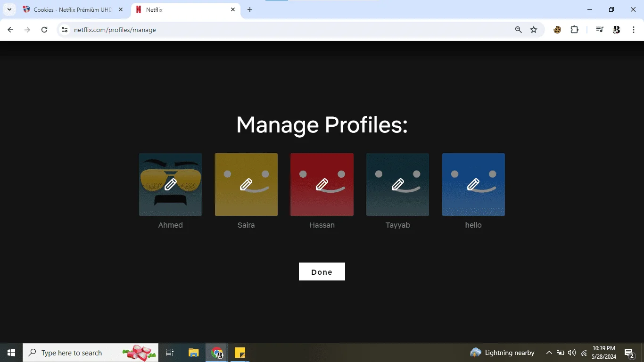Click the Saira profile name
Screen dimensions: 644x362
[x=246, y=225]
